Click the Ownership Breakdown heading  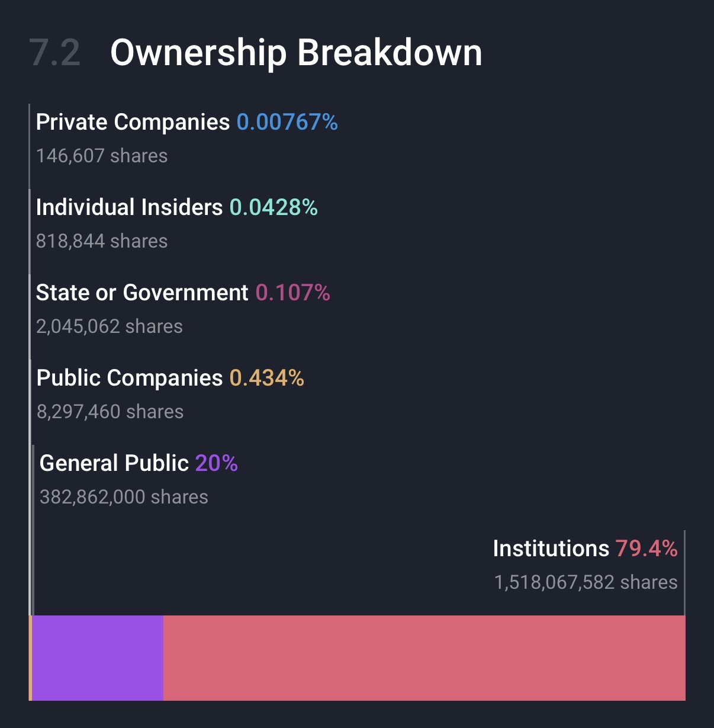tap(296, 53)
